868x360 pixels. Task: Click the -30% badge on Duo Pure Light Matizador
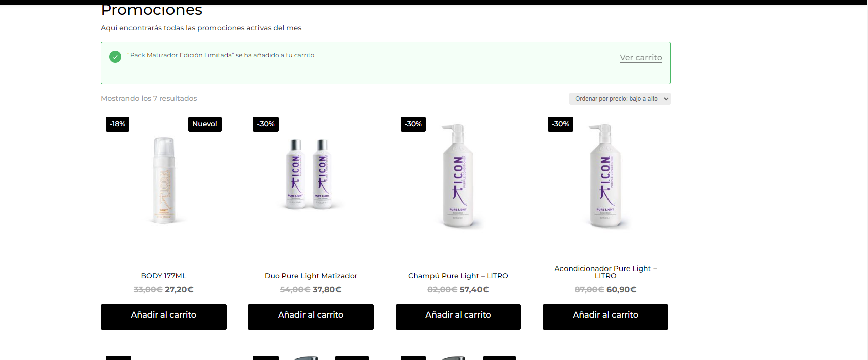click(266, 124)
